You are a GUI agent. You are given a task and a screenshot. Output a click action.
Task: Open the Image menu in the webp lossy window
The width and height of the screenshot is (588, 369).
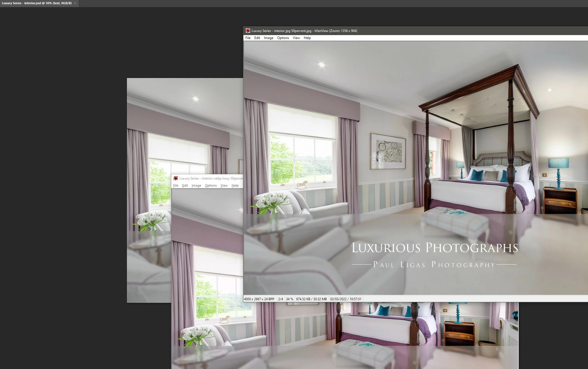196,185
